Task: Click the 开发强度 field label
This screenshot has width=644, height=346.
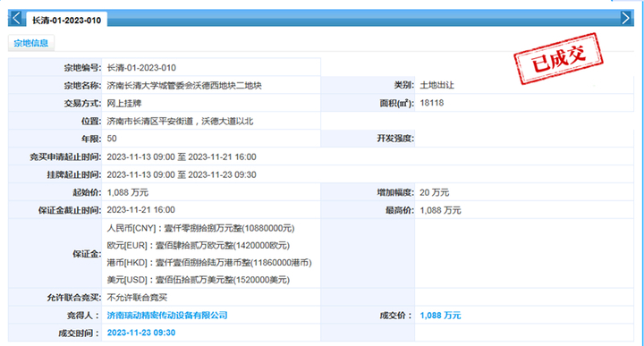Action: tap(395, 139)
